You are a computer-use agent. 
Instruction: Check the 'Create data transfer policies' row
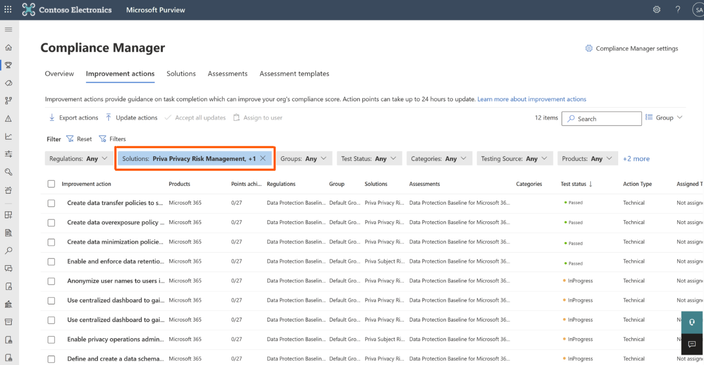coord(51,203)
